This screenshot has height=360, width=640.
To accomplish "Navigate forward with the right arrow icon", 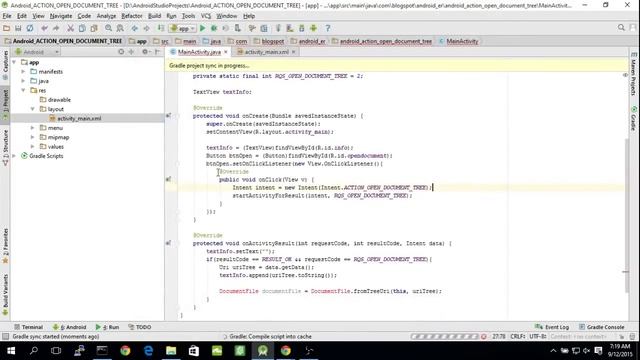I will (x=146, y=28).
